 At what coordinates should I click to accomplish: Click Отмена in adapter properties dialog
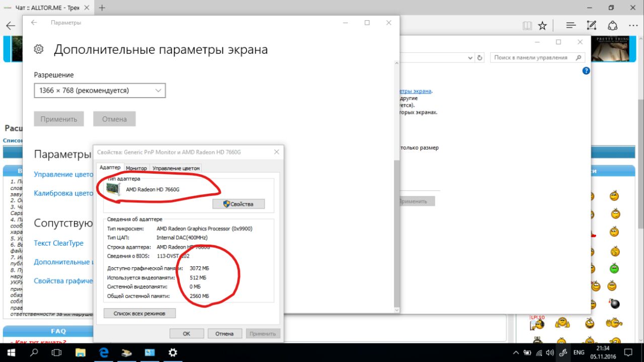click(x=224, y=333)
